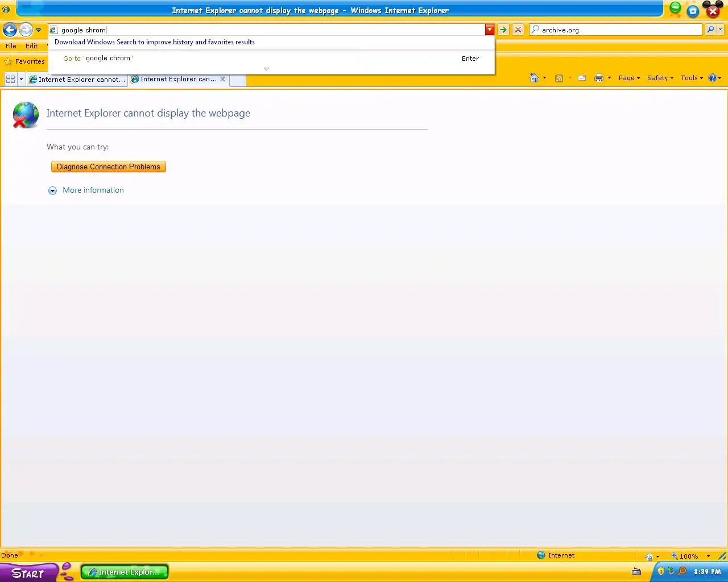
Task: Open the Safety menu
Action: (660, 78)
